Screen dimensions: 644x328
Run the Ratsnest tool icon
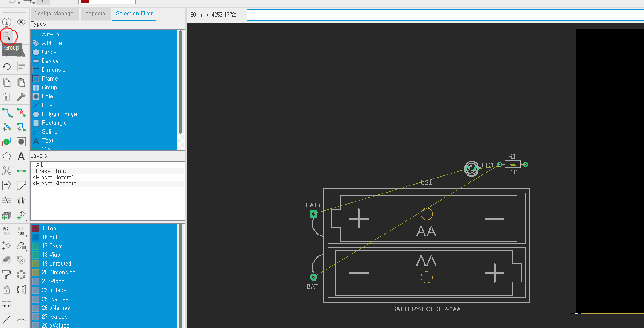click(x=7, y=171)
